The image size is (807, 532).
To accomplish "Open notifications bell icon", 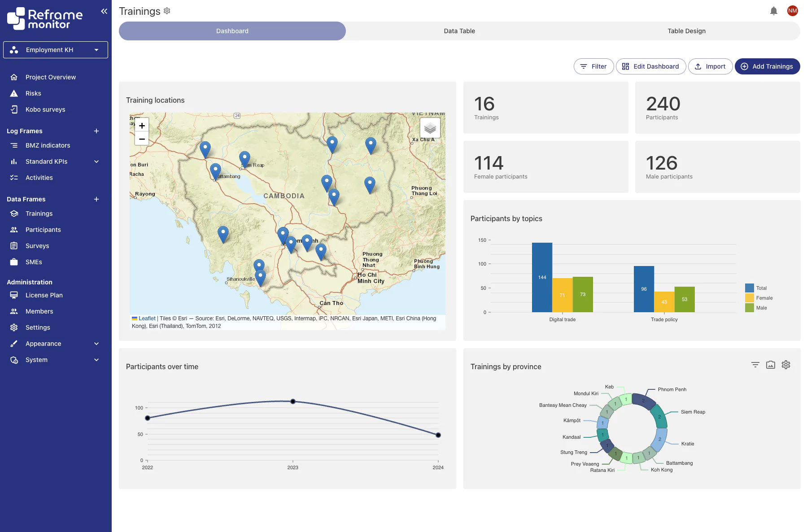I will click(774, 11).
